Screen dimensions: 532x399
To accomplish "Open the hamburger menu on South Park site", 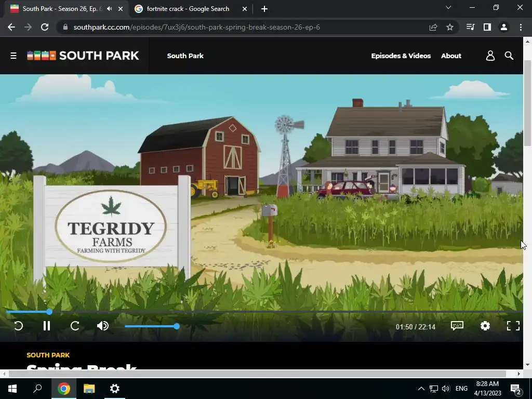I will point(13,56).
